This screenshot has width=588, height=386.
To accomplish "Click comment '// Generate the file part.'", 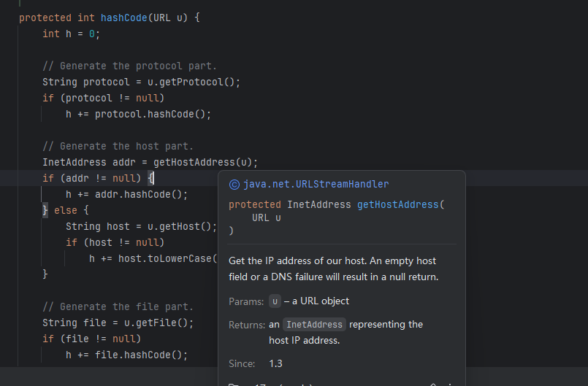I will [118, 307].
